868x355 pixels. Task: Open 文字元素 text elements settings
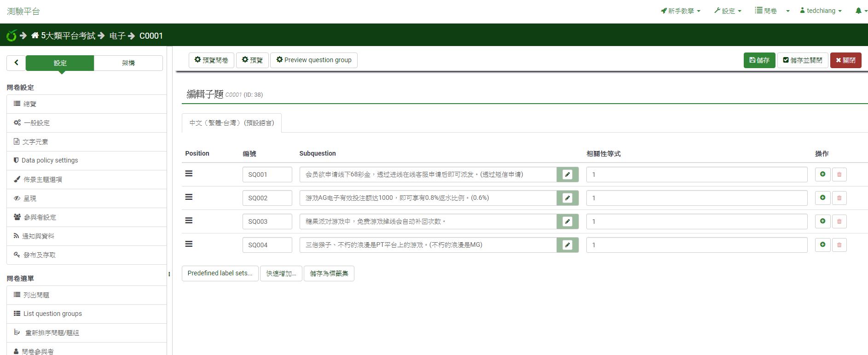87,142
